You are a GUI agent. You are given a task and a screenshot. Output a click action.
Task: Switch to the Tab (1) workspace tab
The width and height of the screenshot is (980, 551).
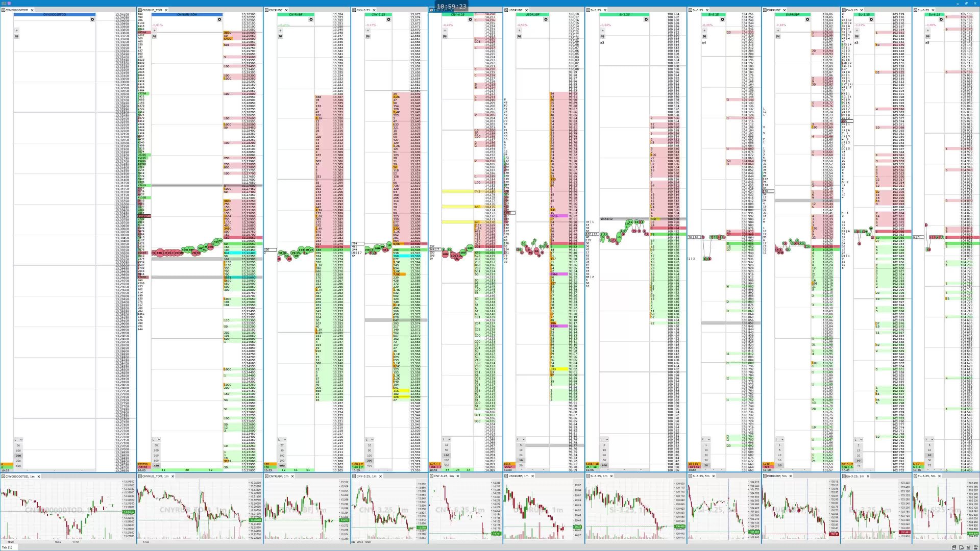[7, 547]
